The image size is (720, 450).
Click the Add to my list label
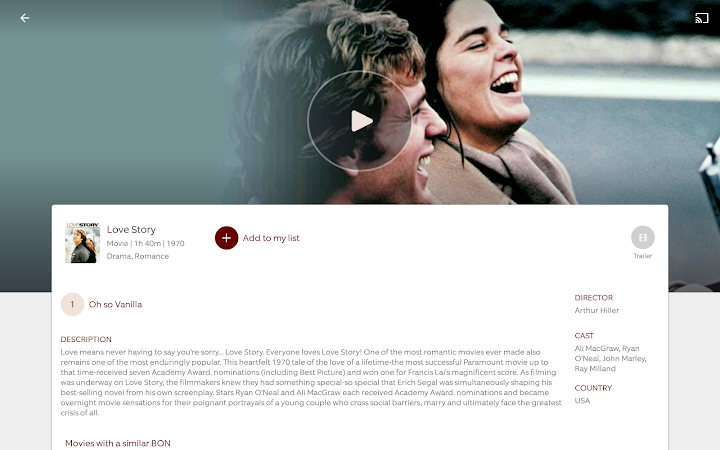[271, 238]
